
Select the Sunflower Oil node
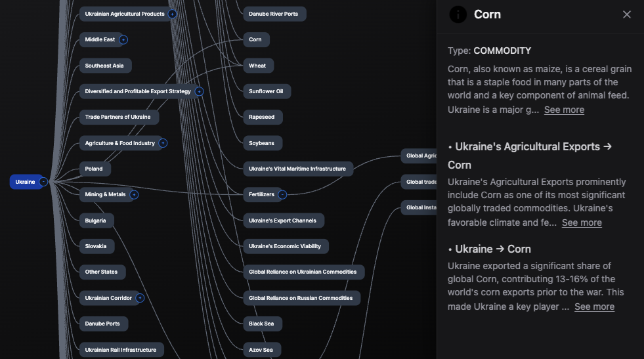(x=266, y=91)
